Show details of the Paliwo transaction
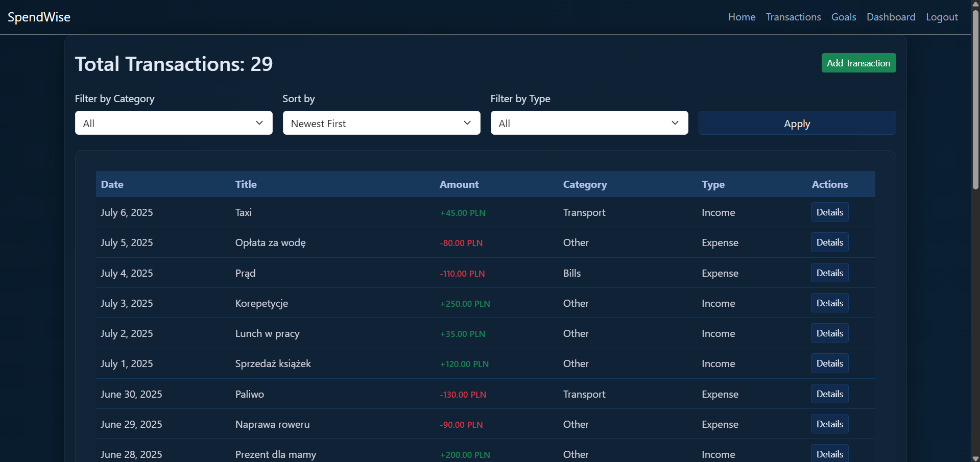The height and width of the screenshot is (462, 980). click(x=829, y=394)
